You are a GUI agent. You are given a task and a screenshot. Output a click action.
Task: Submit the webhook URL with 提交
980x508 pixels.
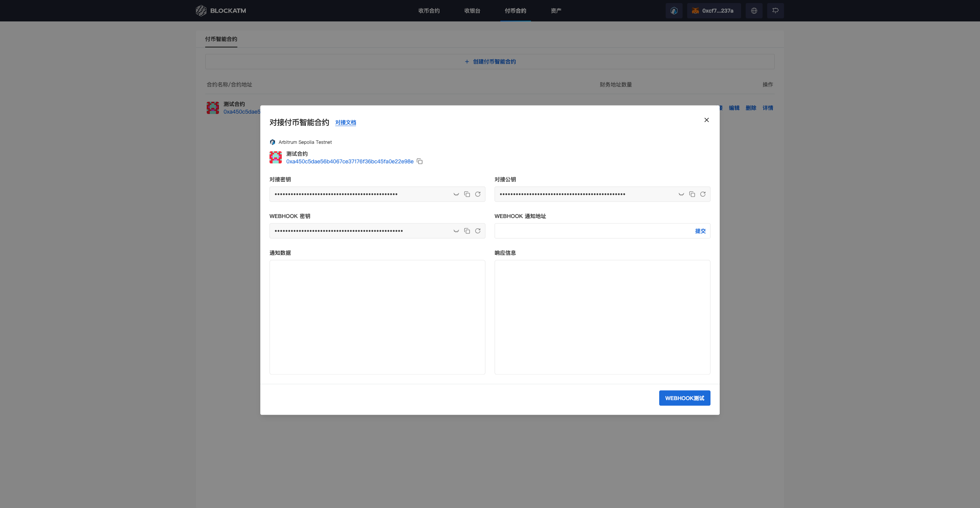tap(700, 231)
